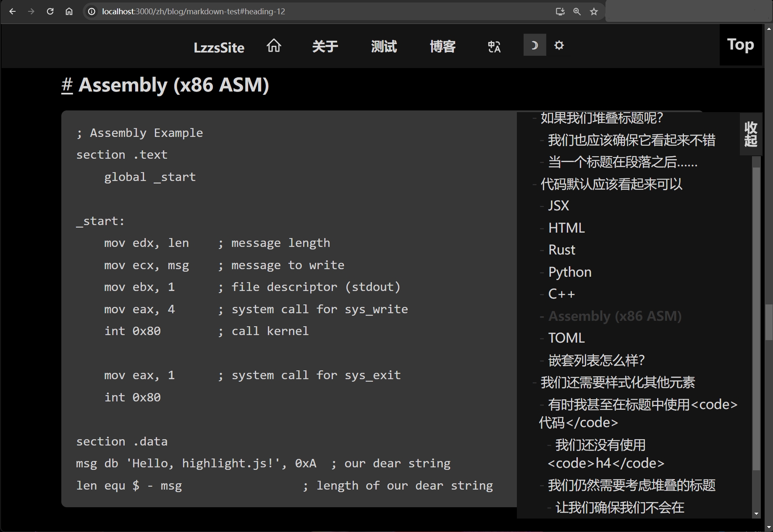Switch to light mode with the sun icon

click(559, 45)
